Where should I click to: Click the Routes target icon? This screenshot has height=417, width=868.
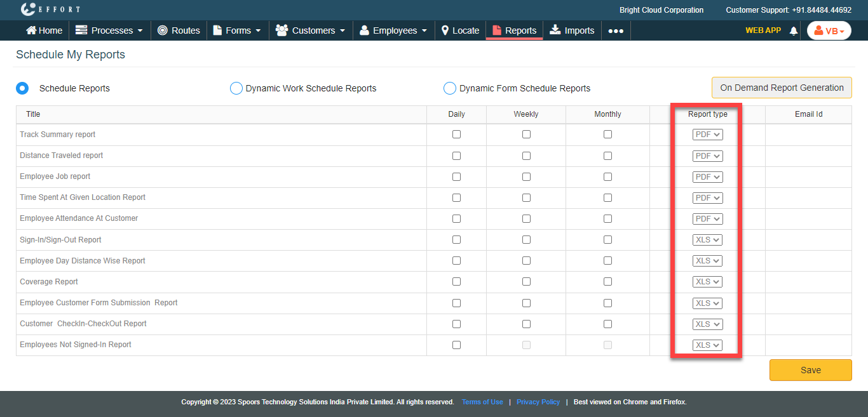click(163, 30)
